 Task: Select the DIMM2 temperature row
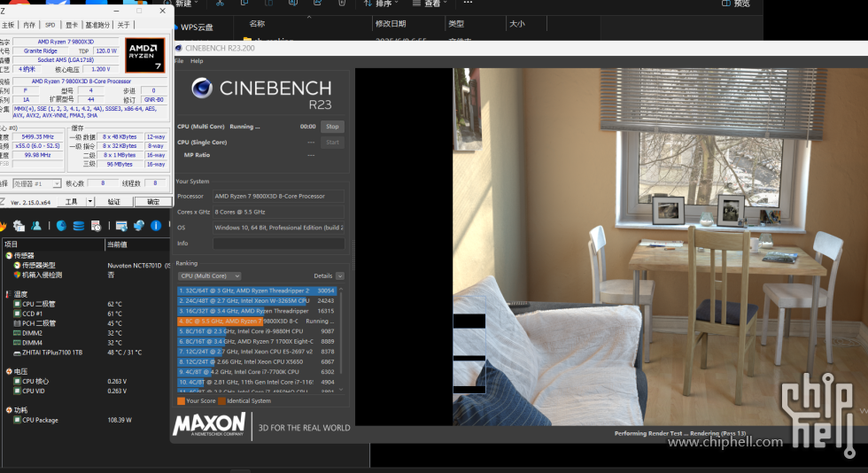click(85, 333)
